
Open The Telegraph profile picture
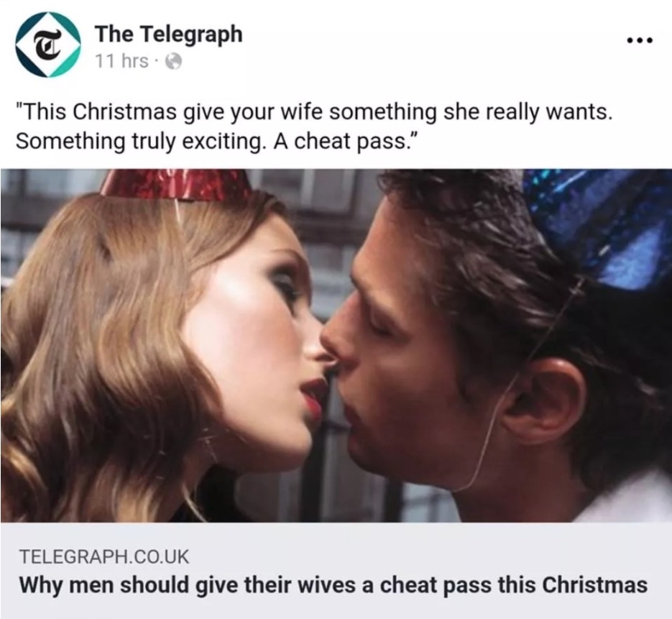(48, 45)
